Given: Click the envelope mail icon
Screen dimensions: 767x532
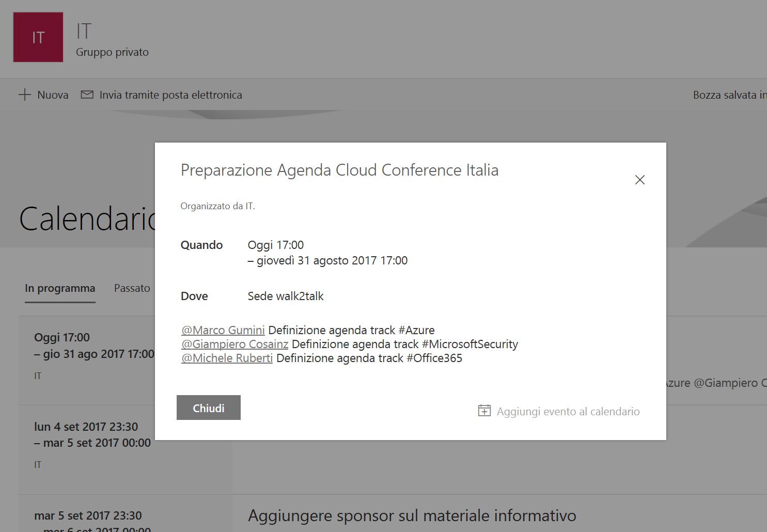Looking at the screenshot, I should pos(87,95).
